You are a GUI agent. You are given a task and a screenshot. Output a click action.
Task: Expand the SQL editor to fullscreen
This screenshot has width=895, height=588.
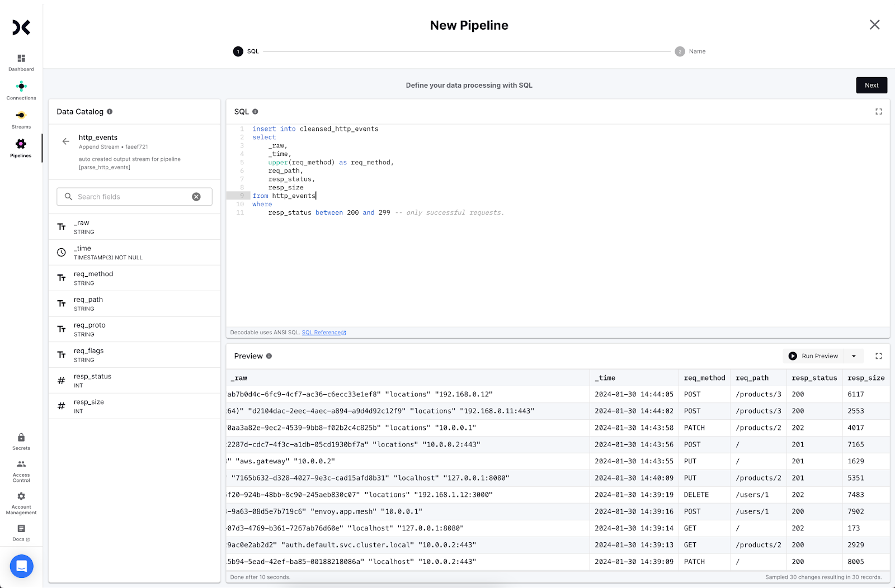(x=878, y=111)
